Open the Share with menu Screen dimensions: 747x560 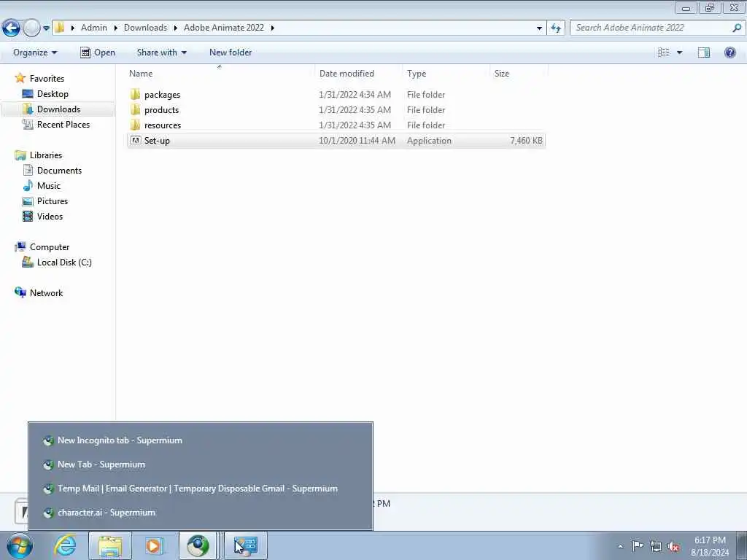[161, 52]
